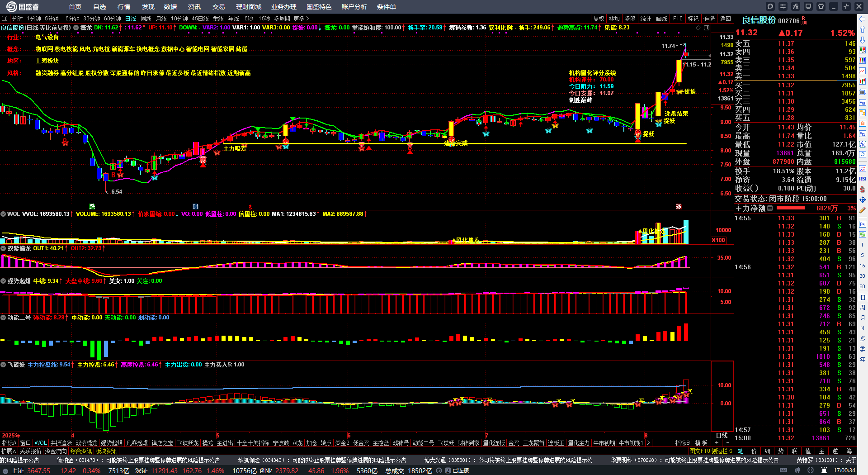Open the 强势起爆 indicator panel dropdown
This screenshot has height=475, width=868.
tap(4, 281)
